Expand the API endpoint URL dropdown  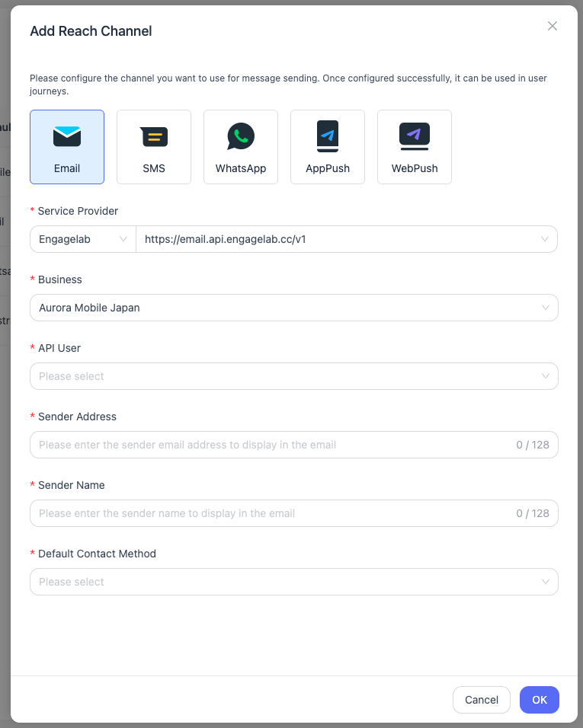tap(347, 239)
